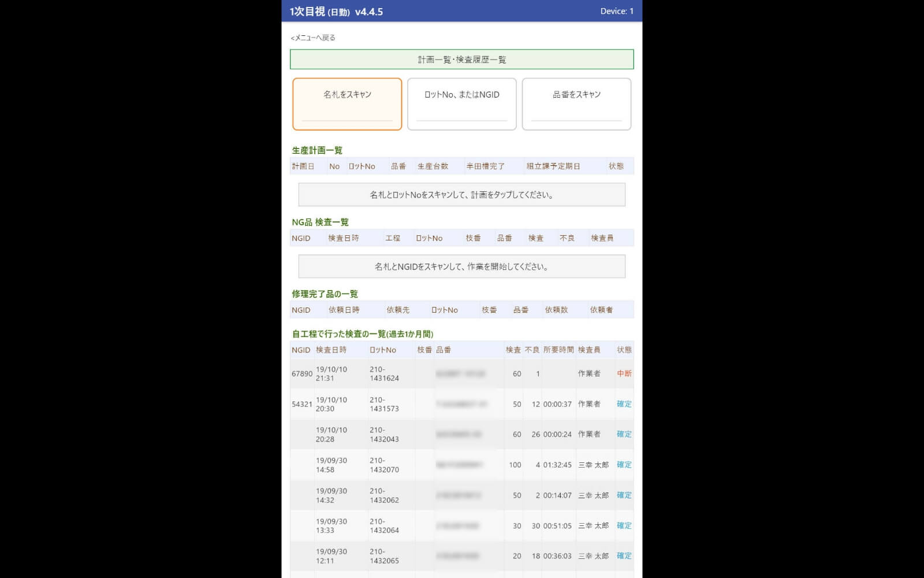The image size is (924, 578).
Task: Select lot number 210-1432043 cell
Action: coord(384,435)
